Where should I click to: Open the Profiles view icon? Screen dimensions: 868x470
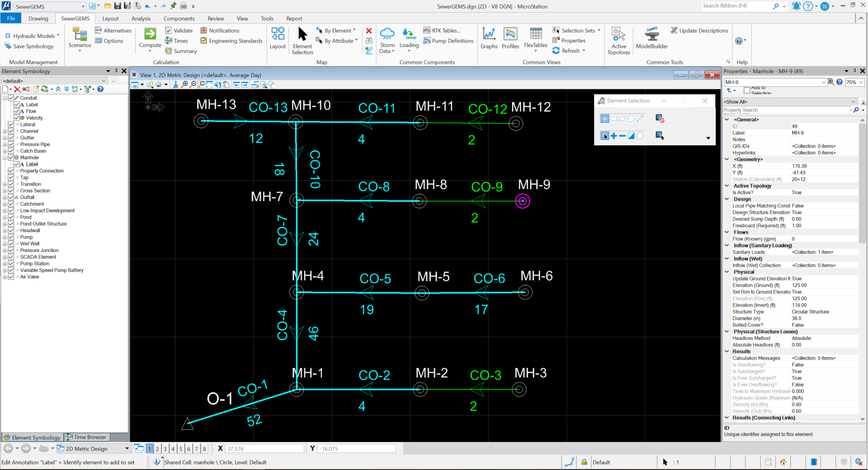(510, 34)
